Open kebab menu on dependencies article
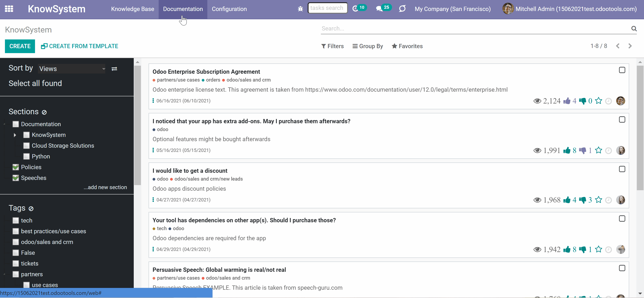Image resolution: width=644 pixels, height=298 pixels. [x=153, y=249]
